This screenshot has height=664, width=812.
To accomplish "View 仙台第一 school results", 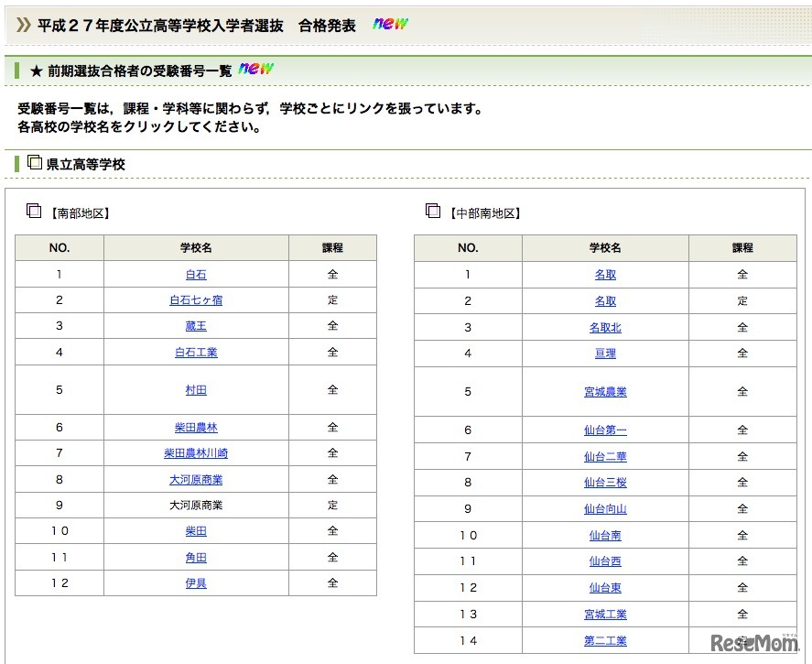I will [605, 430].
